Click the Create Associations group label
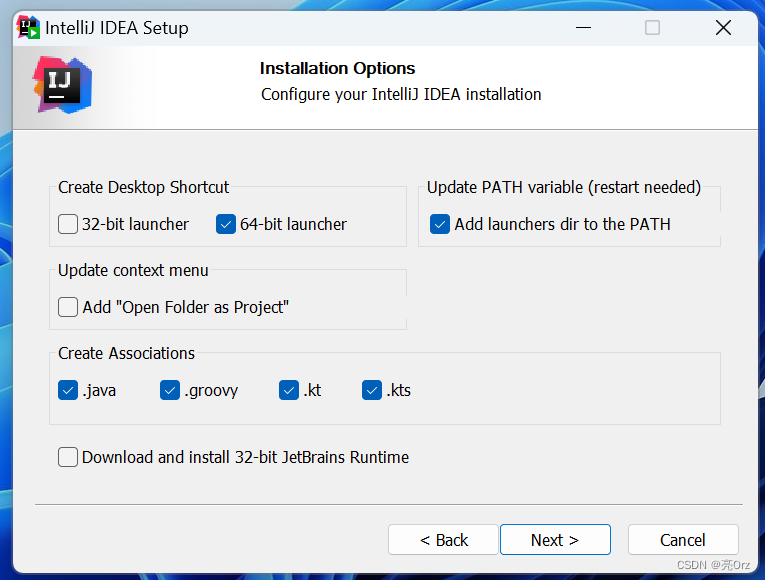The image size is (765, 580). click(x=126, y=353)
